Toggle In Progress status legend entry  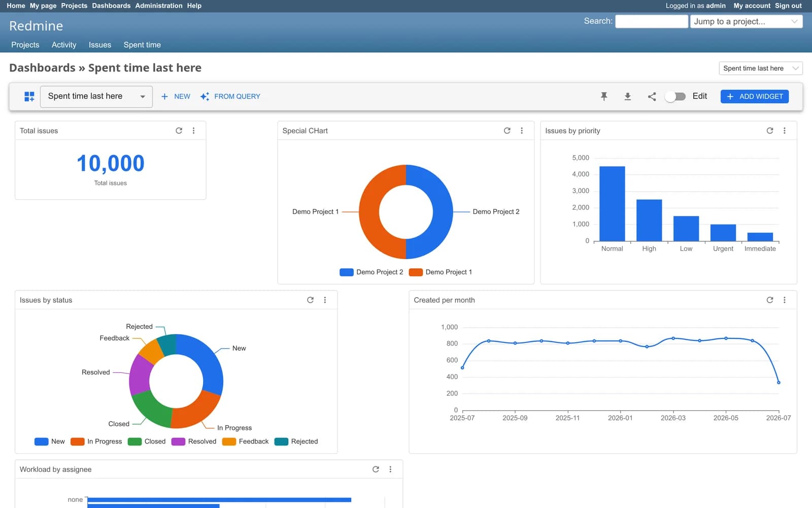96,441
